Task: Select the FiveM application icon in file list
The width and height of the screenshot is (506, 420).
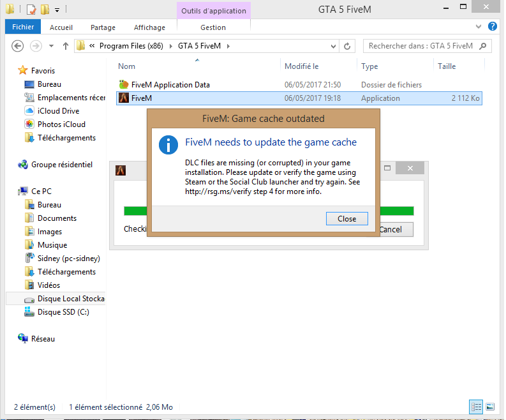Action: tap(124, 98)
